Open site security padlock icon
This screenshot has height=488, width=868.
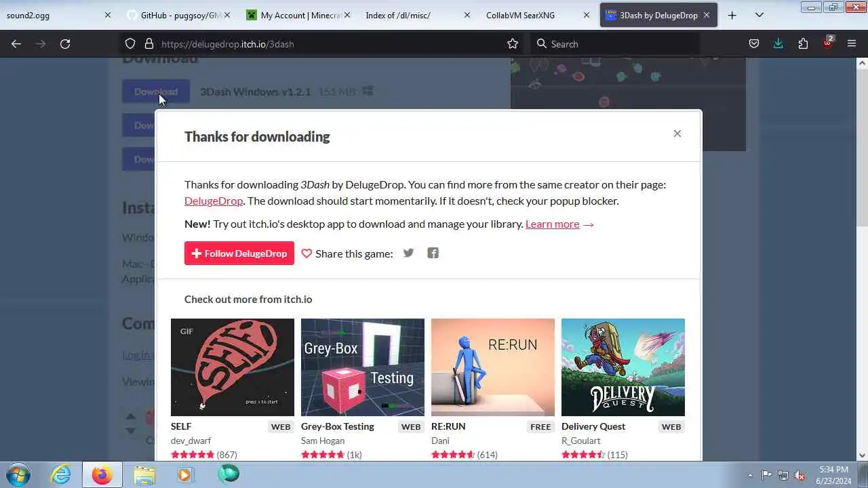(x=149, y=43)
